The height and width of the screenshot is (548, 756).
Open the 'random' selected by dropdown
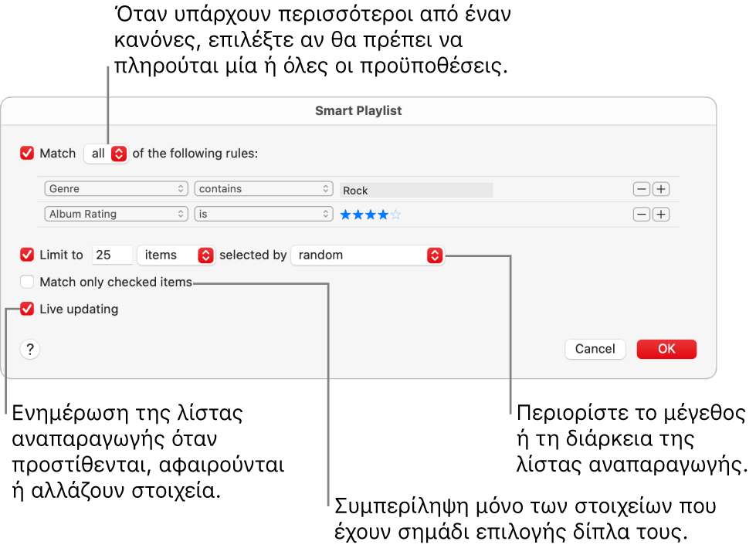coord(367,255)
